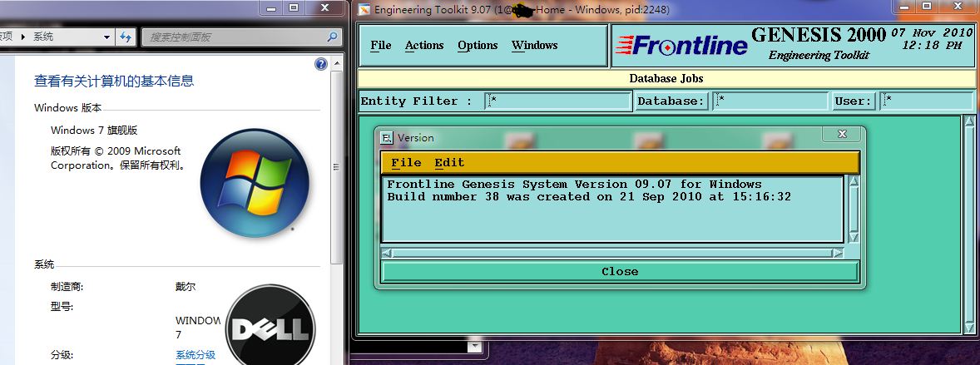Click the User filter input field
The image size is (980, 365).
point(926,101)
